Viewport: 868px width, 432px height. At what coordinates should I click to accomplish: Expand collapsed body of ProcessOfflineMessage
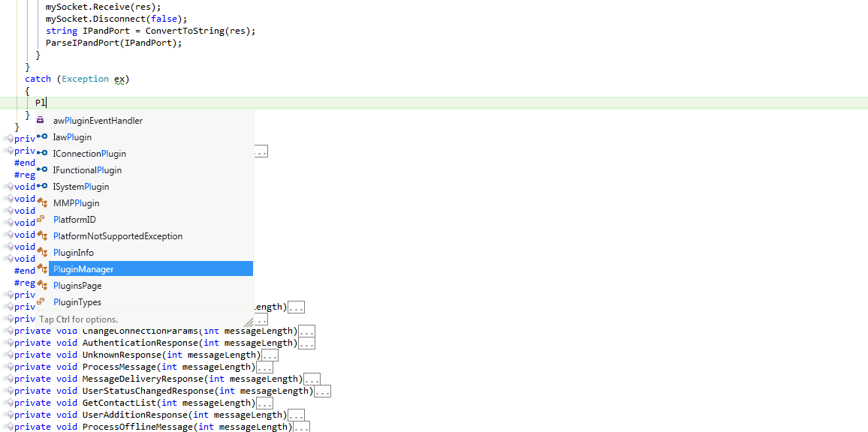tap(301, 427)
